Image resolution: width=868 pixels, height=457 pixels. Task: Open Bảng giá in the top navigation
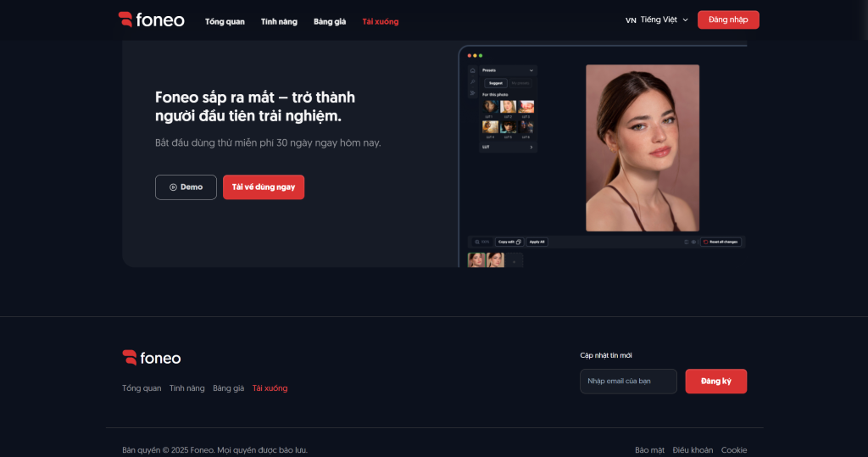pyautogui.click(x=330, y=21)
